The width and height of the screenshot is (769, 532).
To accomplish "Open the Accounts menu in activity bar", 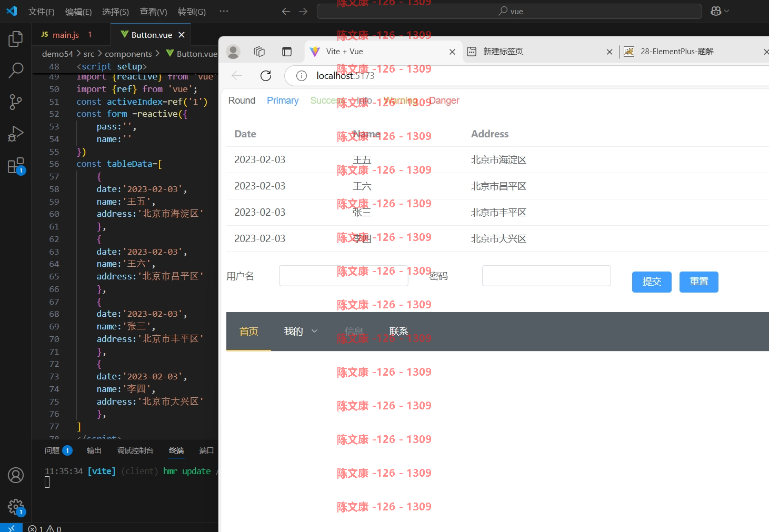I will [x=16, y=475].
